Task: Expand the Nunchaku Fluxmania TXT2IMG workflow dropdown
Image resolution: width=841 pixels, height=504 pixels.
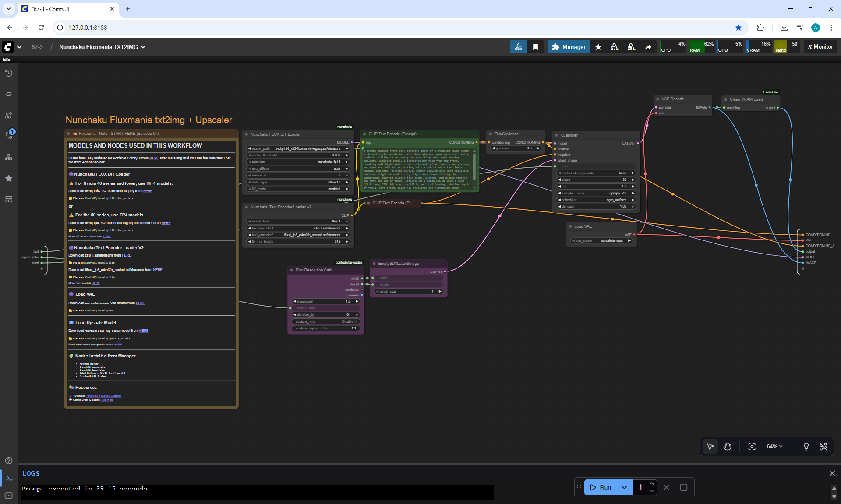Action: click(143, 47)
